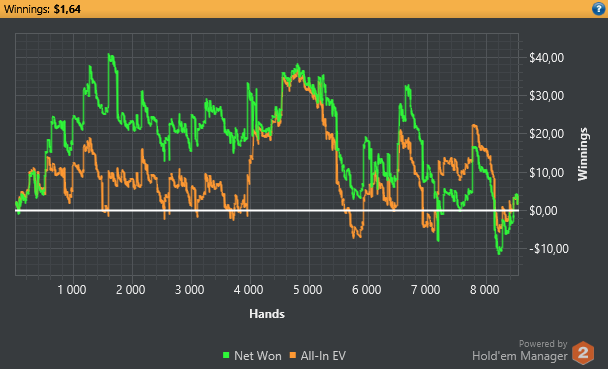Click the Hands x-axis title
Viewport: 608px width, 369px height.
pos(267,314)
